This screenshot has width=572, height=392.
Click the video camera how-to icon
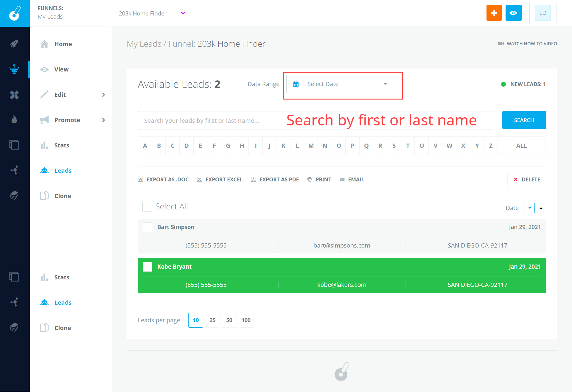pos(501,44)
